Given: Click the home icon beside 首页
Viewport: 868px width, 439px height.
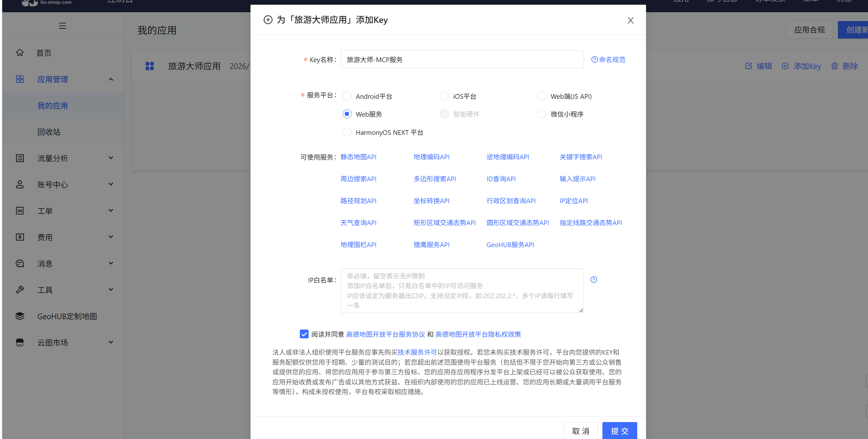Looking at the screenshot, I should coord(20,53).
